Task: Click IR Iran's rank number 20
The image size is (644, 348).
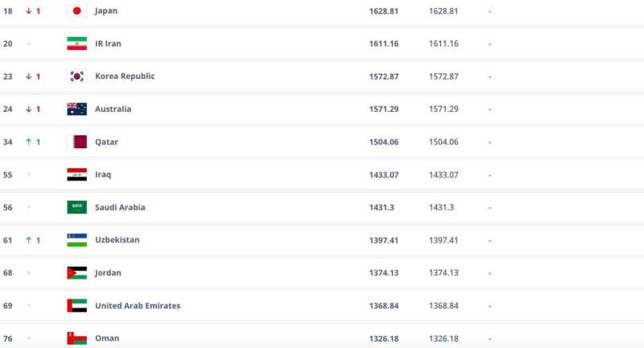Action: 8,43
